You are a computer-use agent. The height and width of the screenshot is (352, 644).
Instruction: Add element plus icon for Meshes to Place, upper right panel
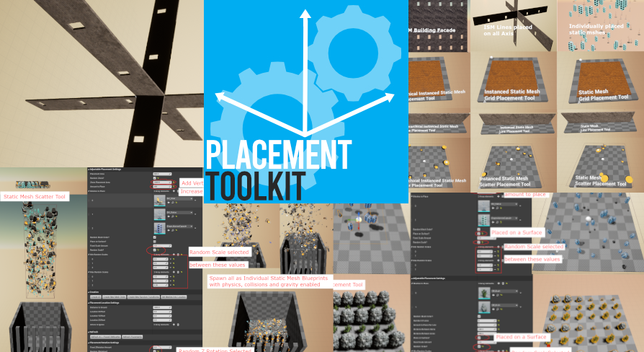click(x=498, y=197)
